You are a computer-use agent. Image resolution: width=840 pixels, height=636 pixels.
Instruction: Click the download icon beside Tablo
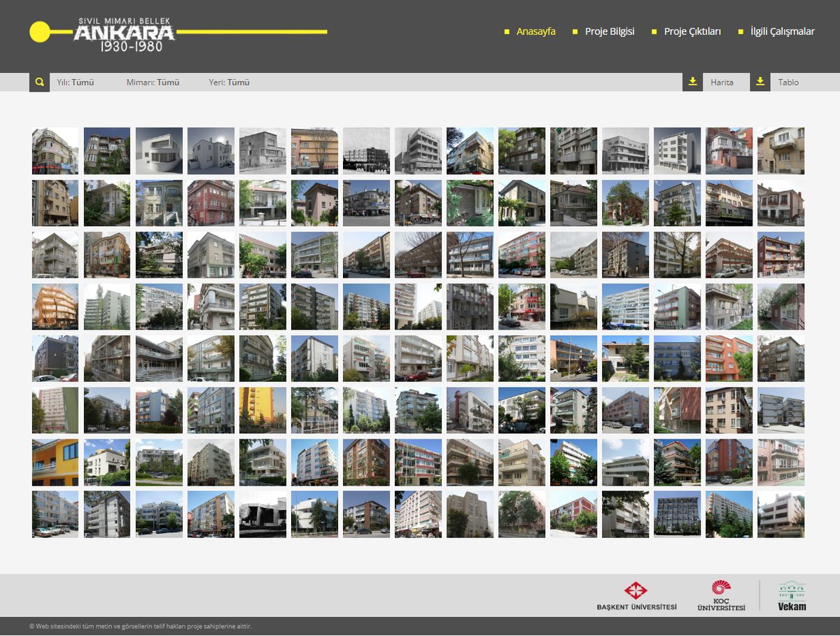pos(760,83)
